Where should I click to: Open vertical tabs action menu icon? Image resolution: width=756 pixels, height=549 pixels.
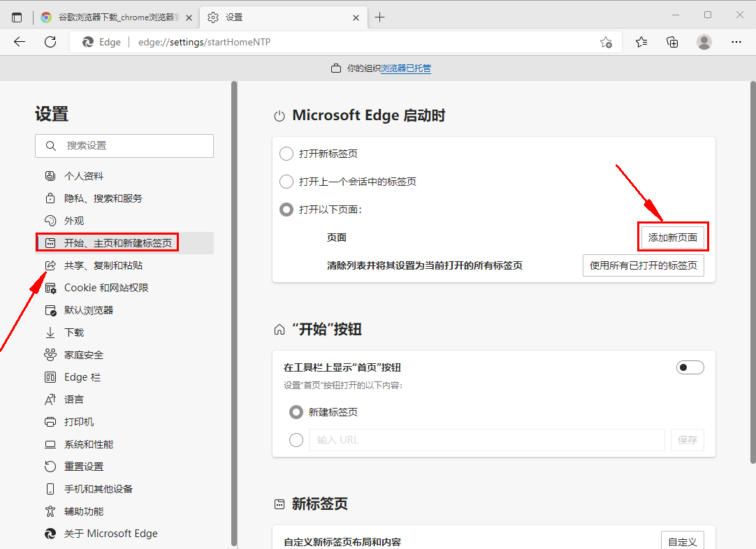pyautogui.click(x=17, y=17)
